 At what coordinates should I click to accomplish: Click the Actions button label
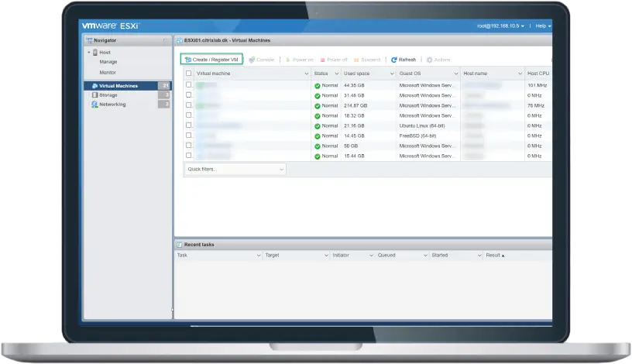[442, 60]
